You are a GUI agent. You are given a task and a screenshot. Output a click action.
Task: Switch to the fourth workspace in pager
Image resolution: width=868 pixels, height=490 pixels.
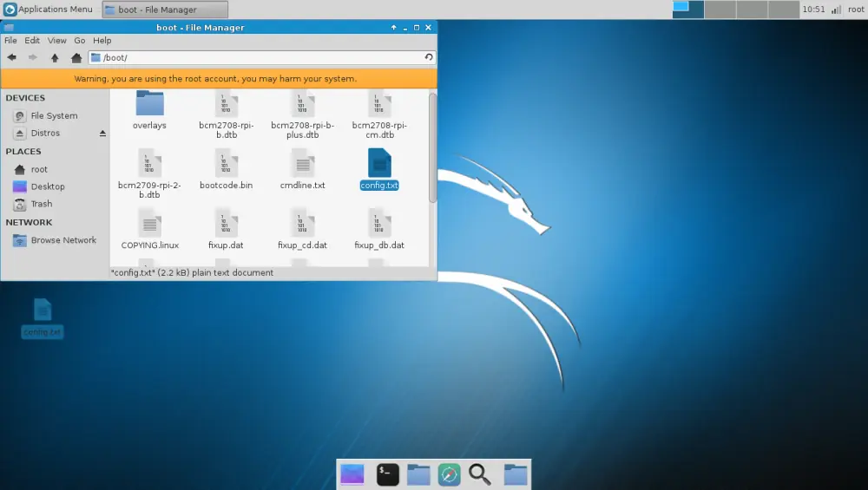[x=783, y=10]
